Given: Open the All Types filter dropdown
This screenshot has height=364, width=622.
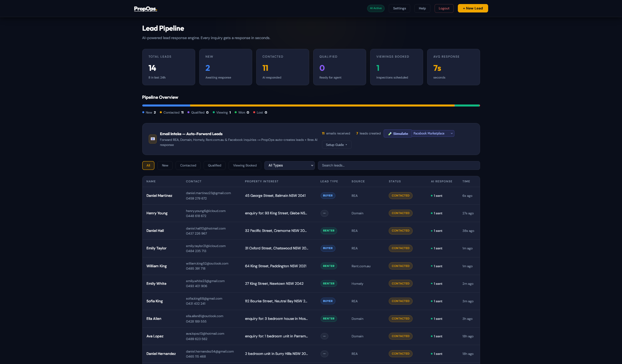Looking at the screenshot, I should point(289,165).
